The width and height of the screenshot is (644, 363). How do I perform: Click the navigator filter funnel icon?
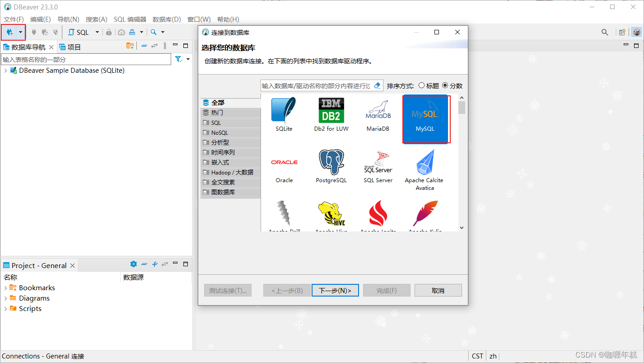178,59
